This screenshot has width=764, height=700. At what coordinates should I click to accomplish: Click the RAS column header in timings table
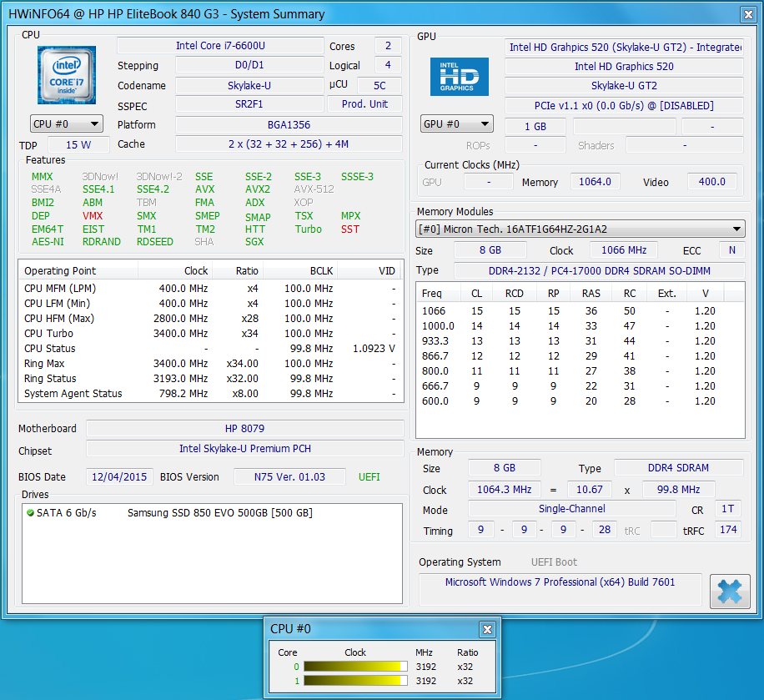click(591, 294)
